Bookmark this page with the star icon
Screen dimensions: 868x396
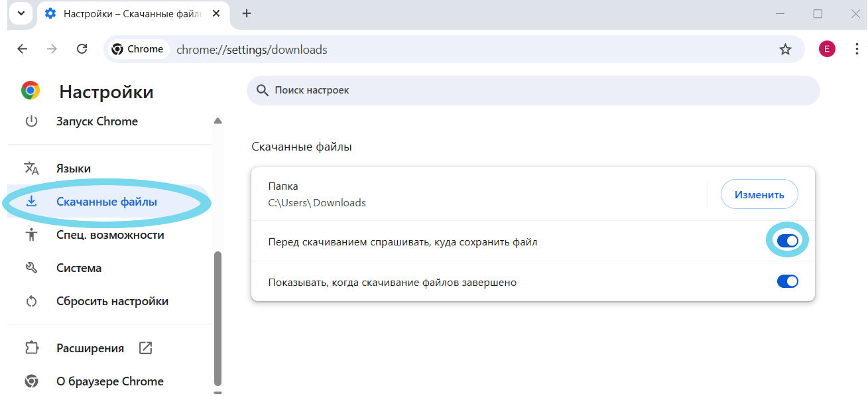tap(785, 49)
